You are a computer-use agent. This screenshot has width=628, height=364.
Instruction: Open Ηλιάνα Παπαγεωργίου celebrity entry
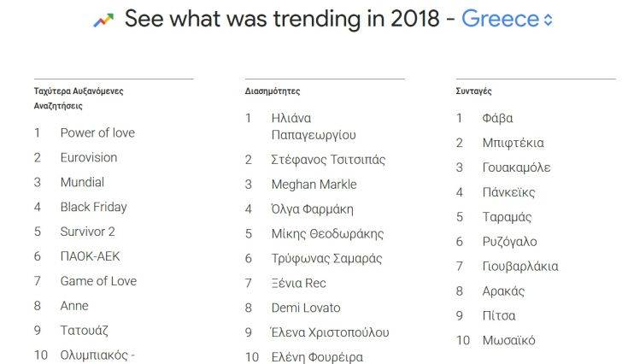click(313, 126)
